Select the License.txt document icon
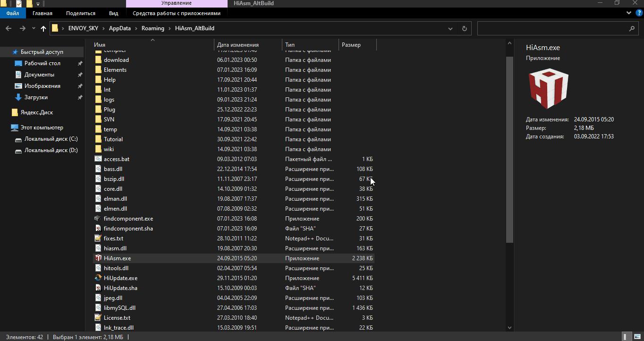The width and height of the screenshot is (644, 341). pos(98,318)
